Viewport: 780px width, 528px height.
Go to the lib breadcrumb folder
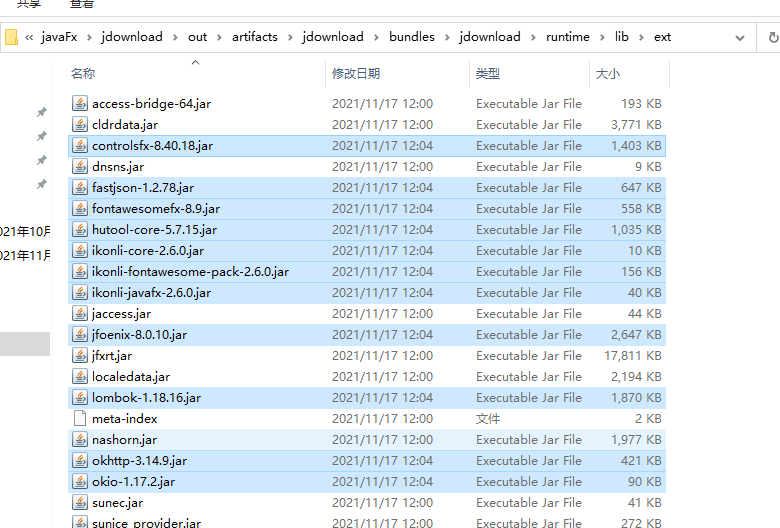pyautogui.click(x=621, y=37)
